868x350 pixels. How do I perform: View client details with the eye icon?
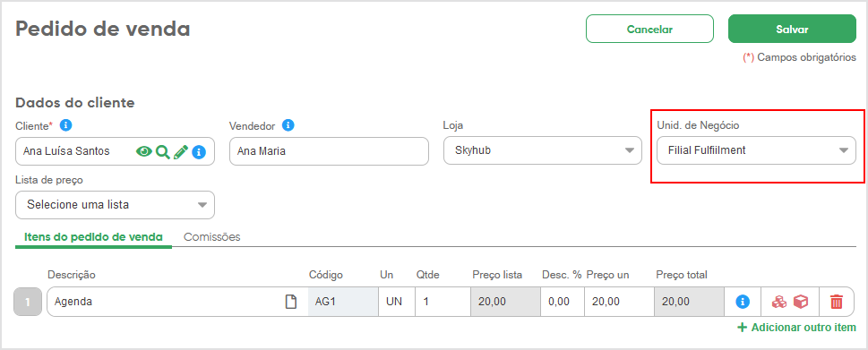(x=144, y=151)
